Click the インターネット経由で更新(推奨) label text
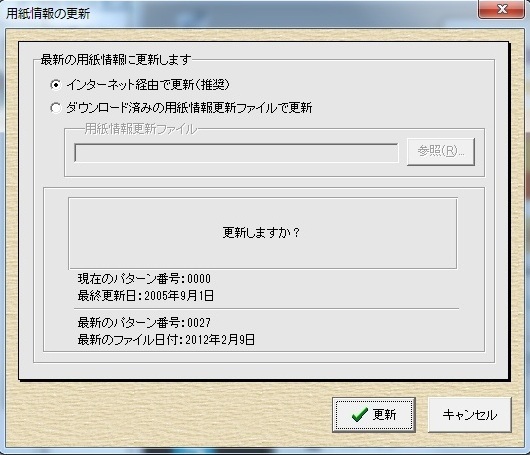Screen dimensions: 530x455 148,85
